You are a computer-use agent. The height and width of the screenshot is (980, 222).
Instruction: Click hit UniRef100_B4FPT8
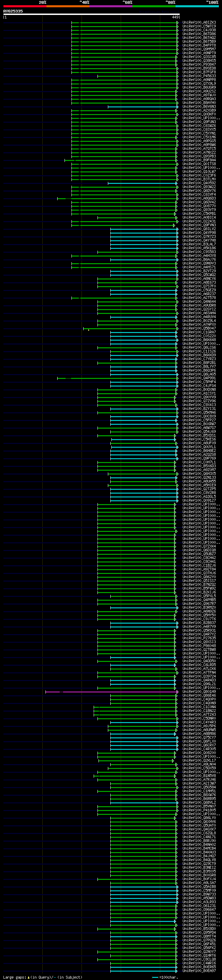coord(199,45)
